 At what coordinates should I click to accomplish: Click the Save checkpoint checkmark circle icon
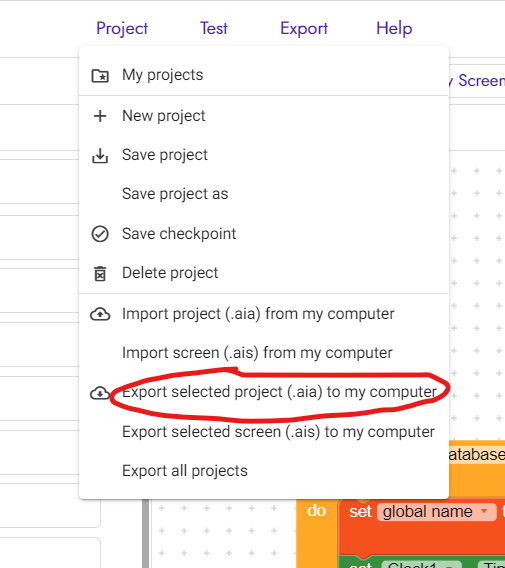coord(100,234)
